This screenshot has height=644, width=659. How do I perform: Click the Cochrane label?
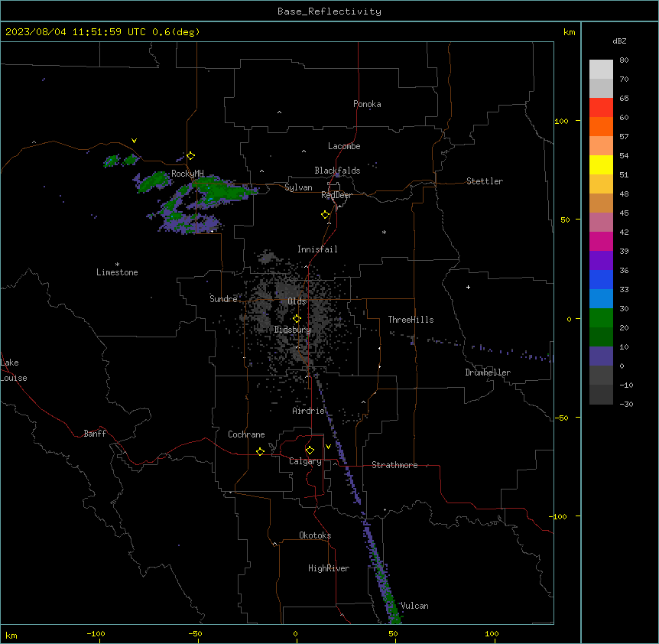[246, 434]
